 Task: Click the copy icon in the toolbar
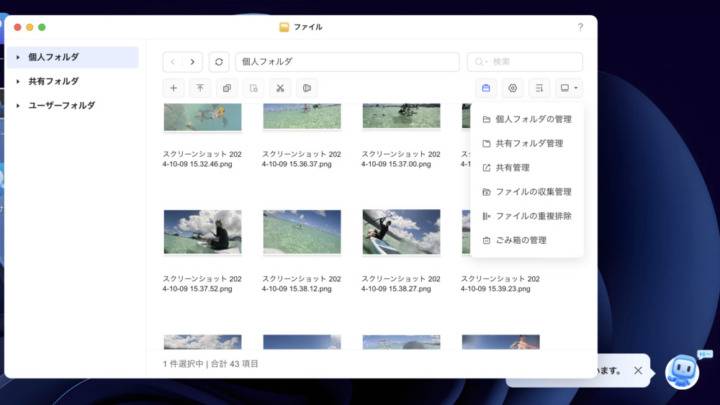(227, 88)
